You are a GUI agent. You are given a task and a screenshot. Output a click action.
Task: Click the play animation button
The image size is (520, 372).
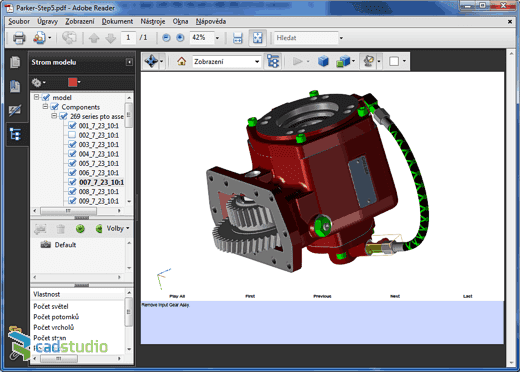point(297,61)
